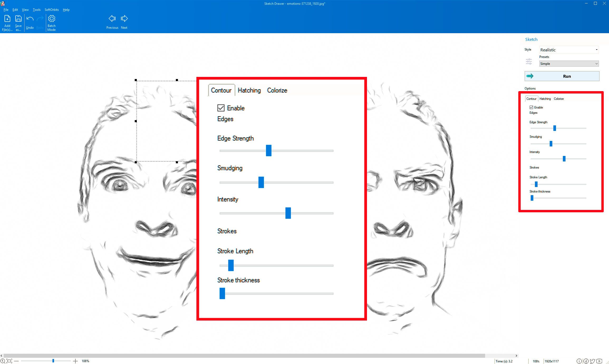The height and width of the screenshot is (364, 609).
Task: Click Run to process the sketch
Action: point(565,76)
